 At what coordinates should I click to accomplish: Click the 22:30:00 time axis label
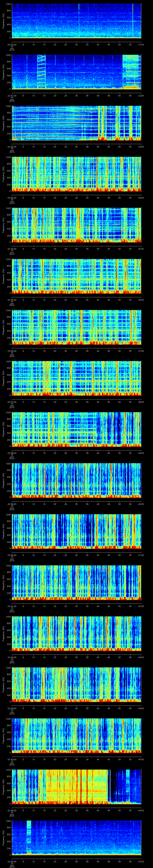pos(12,44)
